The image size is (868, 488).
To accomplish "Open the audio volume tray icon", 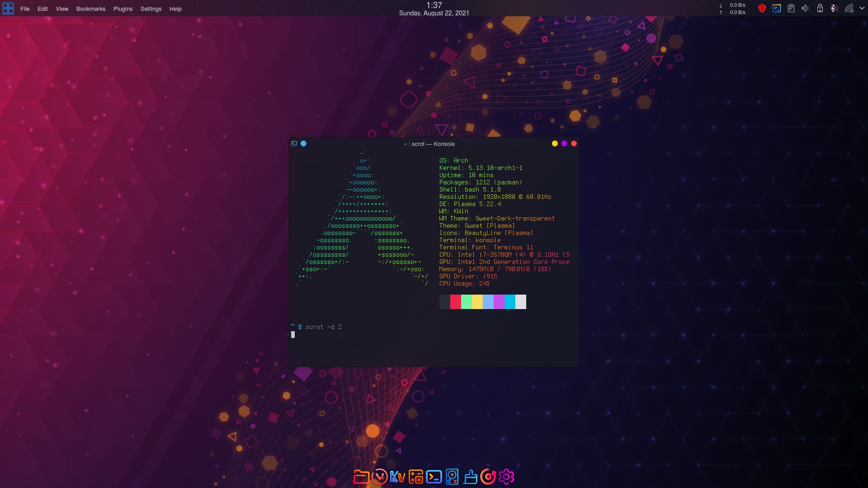I will point(805,8).
